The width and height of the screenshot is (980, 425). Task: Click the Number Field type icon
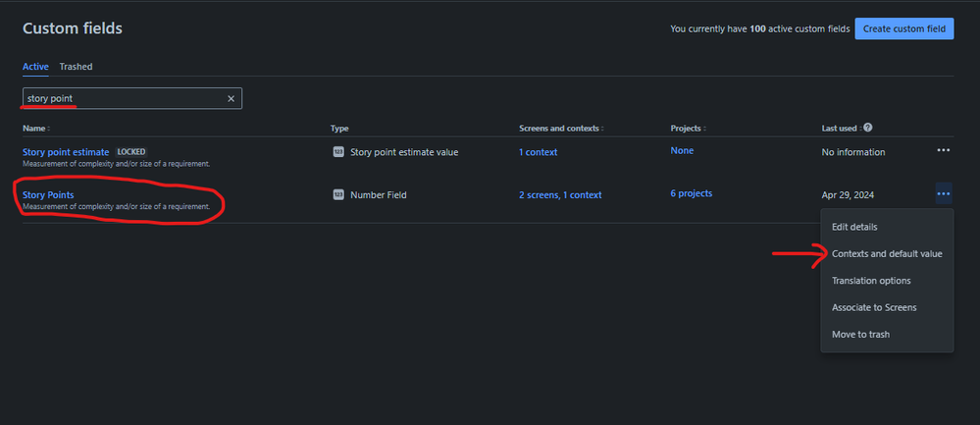point(338,195)
